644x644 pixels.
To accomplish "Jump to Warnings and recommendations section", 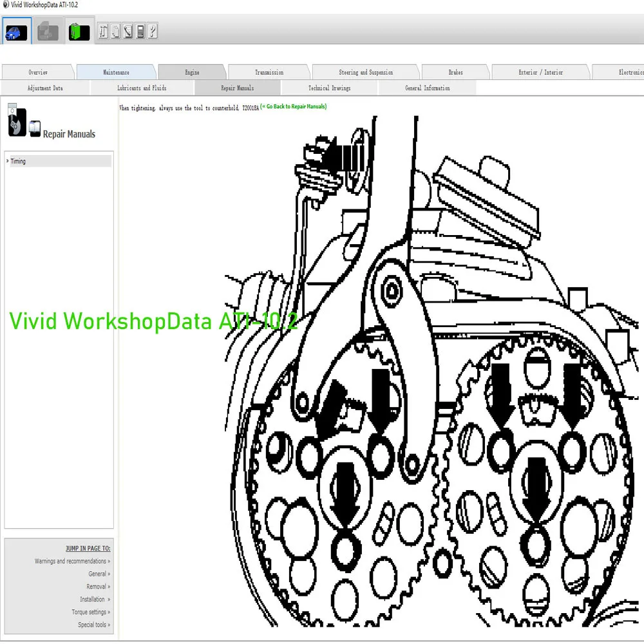I will (72, 561).
